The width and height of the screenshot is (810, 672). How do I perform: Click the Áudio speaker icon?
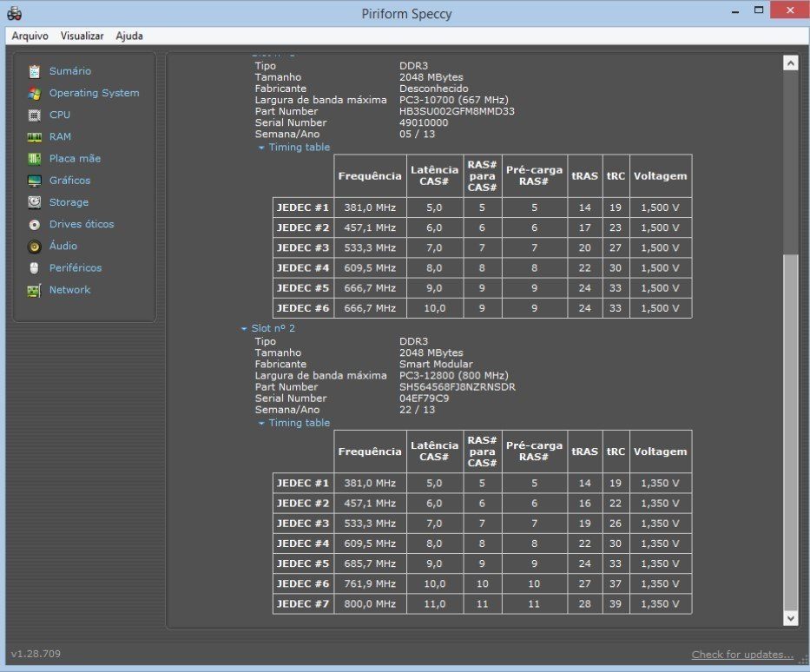(34, 247)
